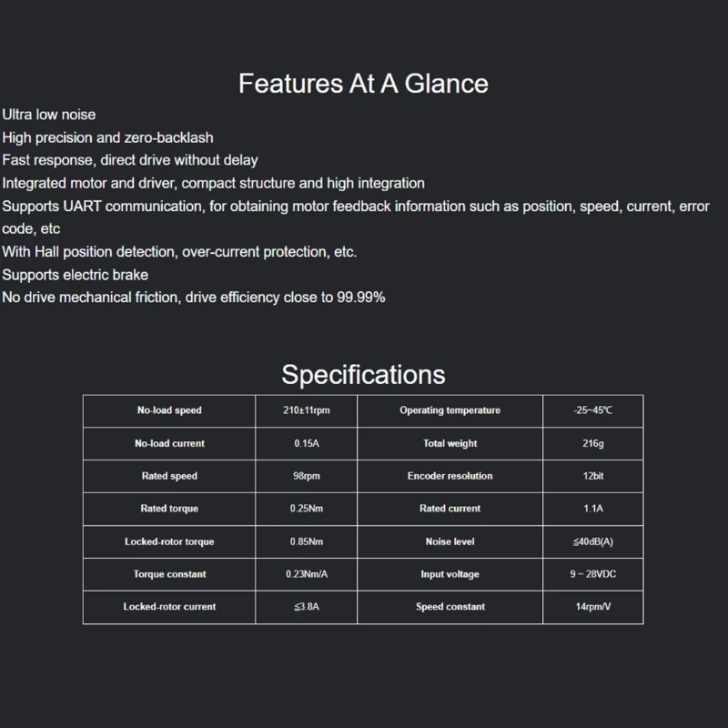Click the "Rated current" table cell
Image resolution: width=728 pixels, height=728 pixels.
click(x=450, y=509)
